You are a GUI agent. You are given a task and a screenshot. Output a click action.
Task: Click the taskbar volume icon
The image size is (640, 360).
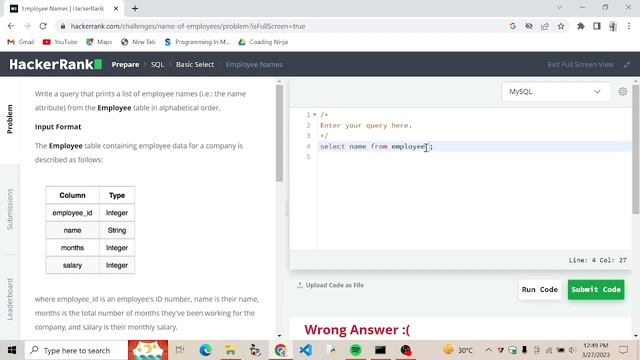pyautogui.click(x=572, y=350)
